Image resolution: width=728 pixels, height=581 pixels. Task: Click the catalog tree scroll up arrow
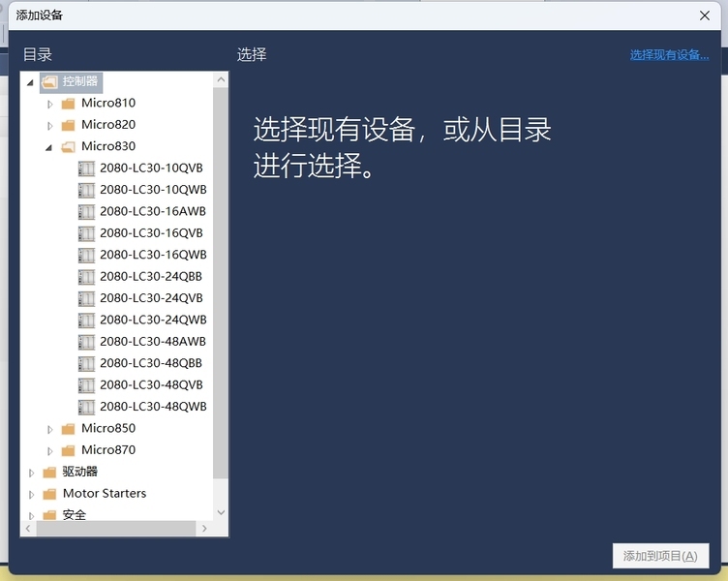221,79
